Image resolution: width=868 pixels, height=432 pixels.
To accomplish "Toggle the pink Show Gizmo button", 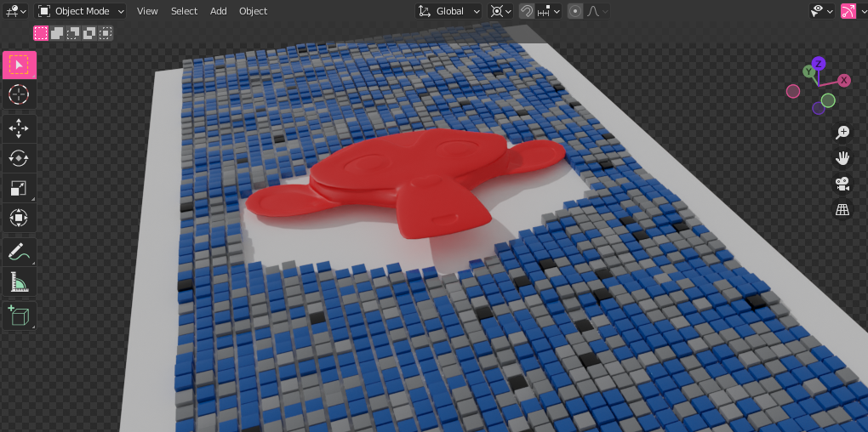I will coord(848,11).
